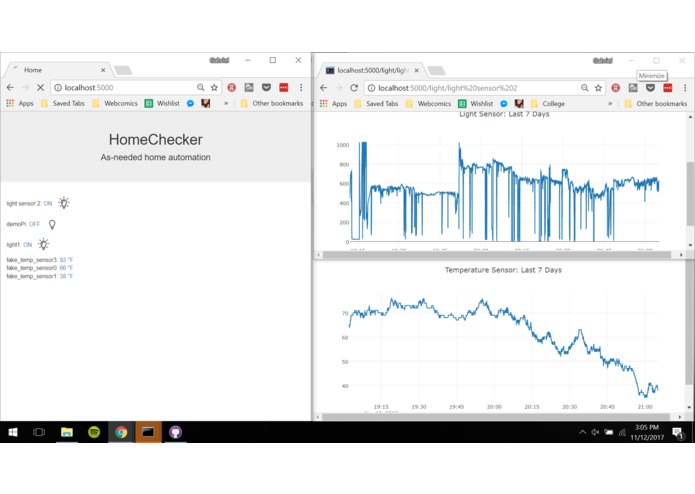Go back in the right chart window
This screenshot has width=695, height=494.
pos(324,88)
